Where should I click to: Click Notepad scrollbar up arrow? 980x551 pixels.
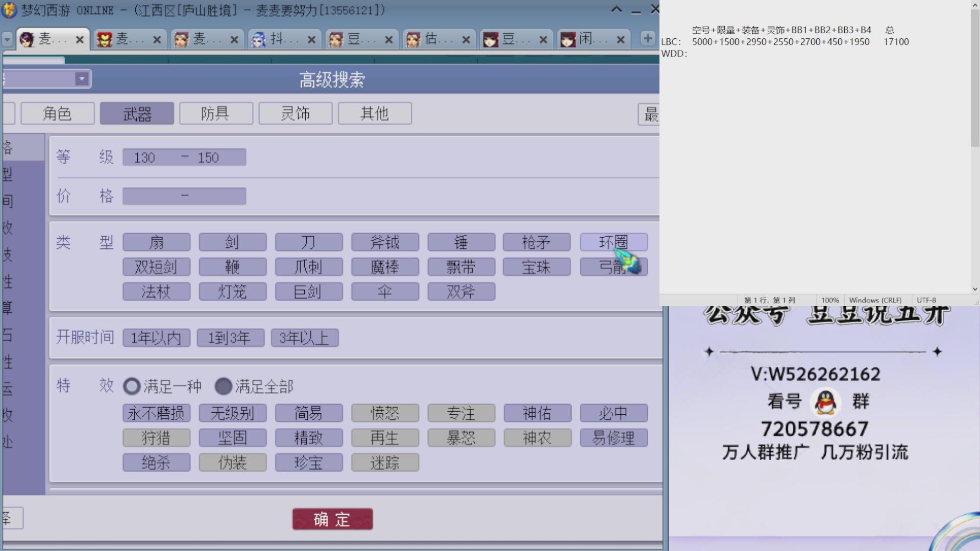pyautogui.click(x=975, y=4)
